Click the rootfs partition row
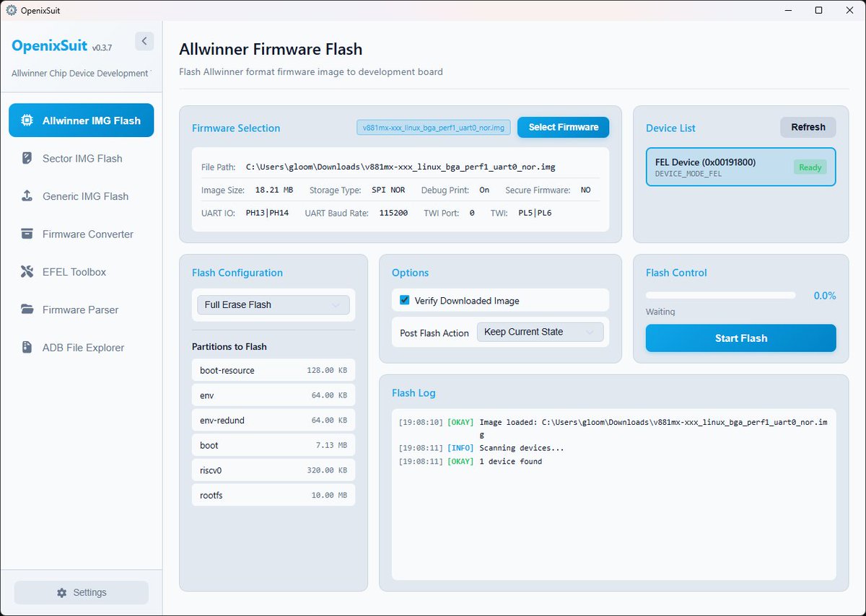 coord(273,495)
